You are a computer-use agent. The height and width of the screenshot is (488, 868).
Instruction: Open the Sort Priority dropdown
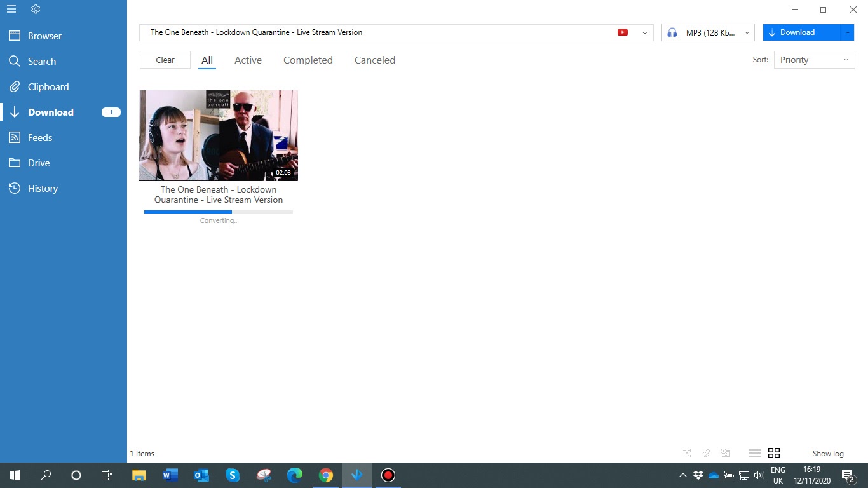click(814, 60)
